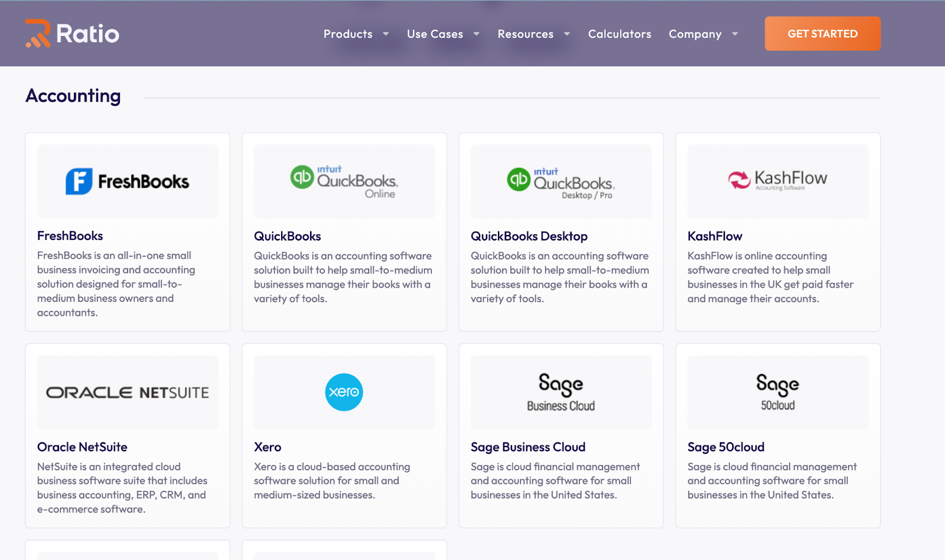Click the Accounting section heading
Viewport: 945px width, 560px height.
pos(73,96)
